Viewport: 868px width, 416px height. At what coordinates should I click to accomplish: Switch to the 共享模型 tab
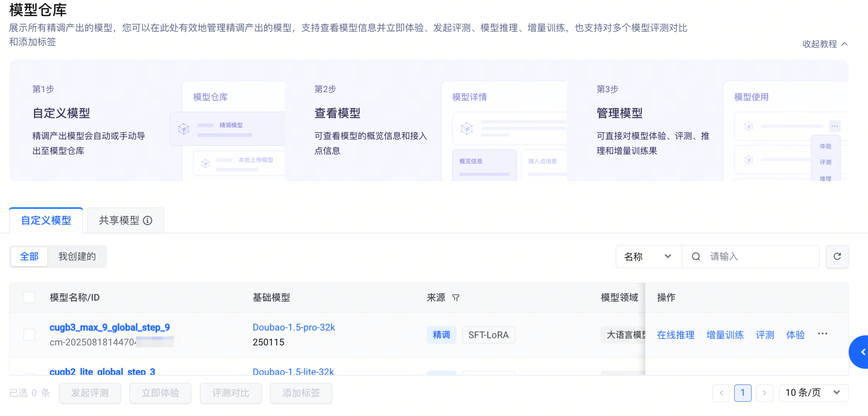coord(119,220)
